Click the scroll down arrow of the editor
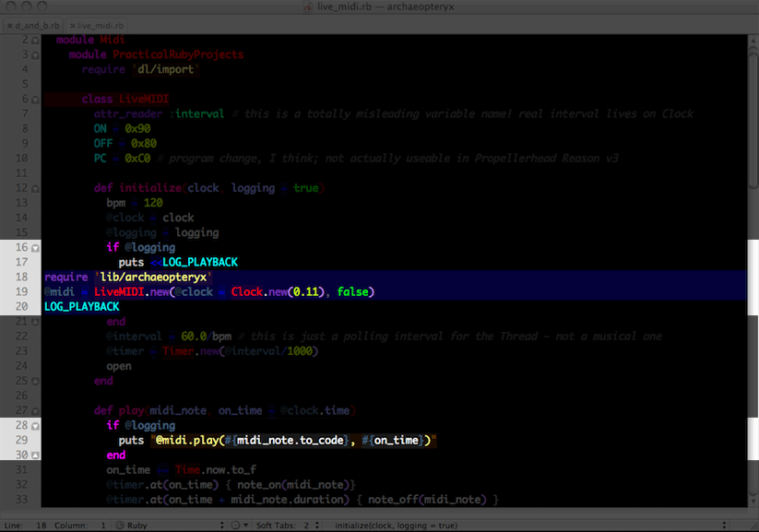Image resolution: width=759 pixels, height=532 pixels. coord(753,502)
